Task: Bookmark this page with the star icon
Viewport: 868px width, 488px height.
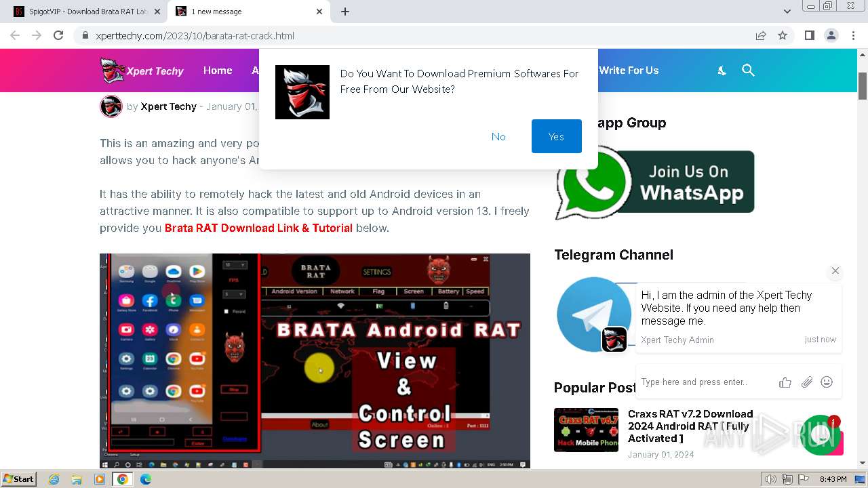Action: pos(783,35)
